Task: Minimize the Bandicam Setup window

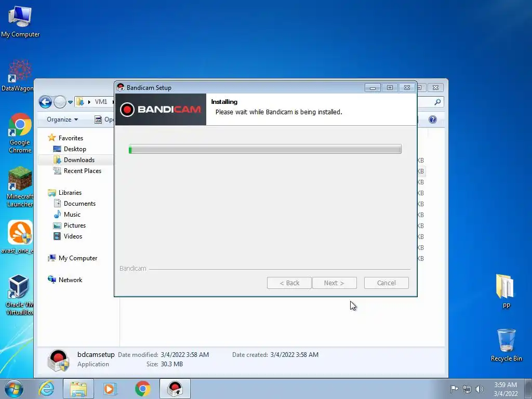Action: (373, 87)
